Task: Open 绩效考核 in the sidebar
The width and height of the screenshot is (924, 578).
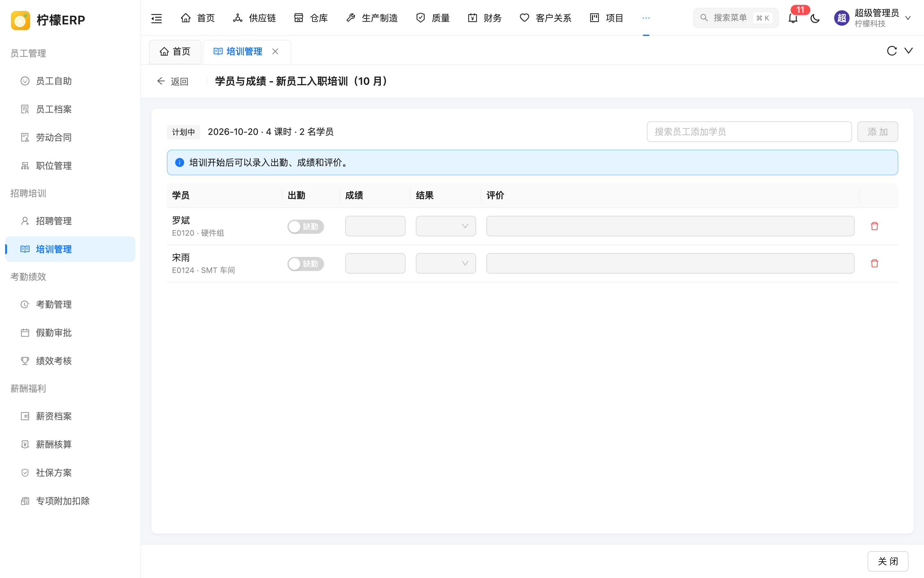Action: (x=70, y=361)
